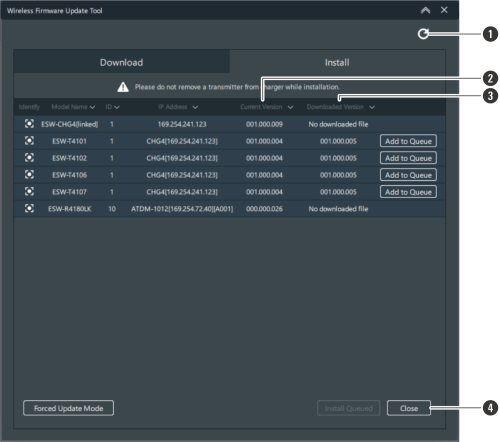Click the refresh icon at top right

coord(423,34)
